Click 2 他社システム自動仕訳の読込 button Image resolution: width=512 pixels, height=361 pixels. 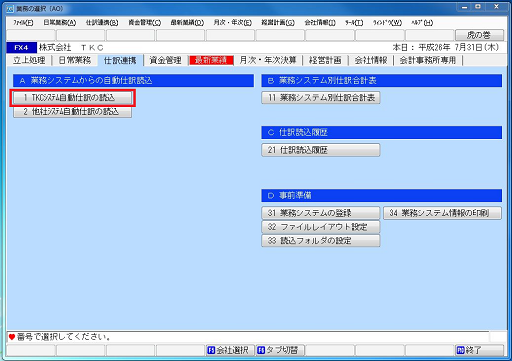(x=72, y=112)
